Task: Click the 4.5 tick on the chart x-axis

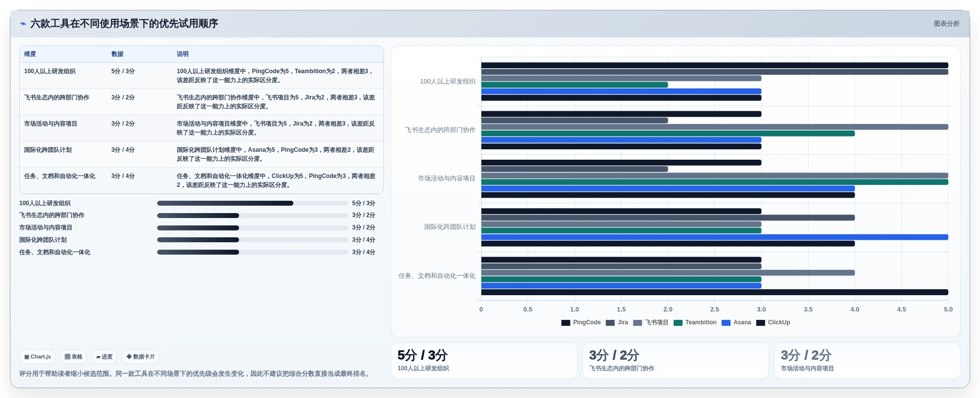Action: [901, 310]
